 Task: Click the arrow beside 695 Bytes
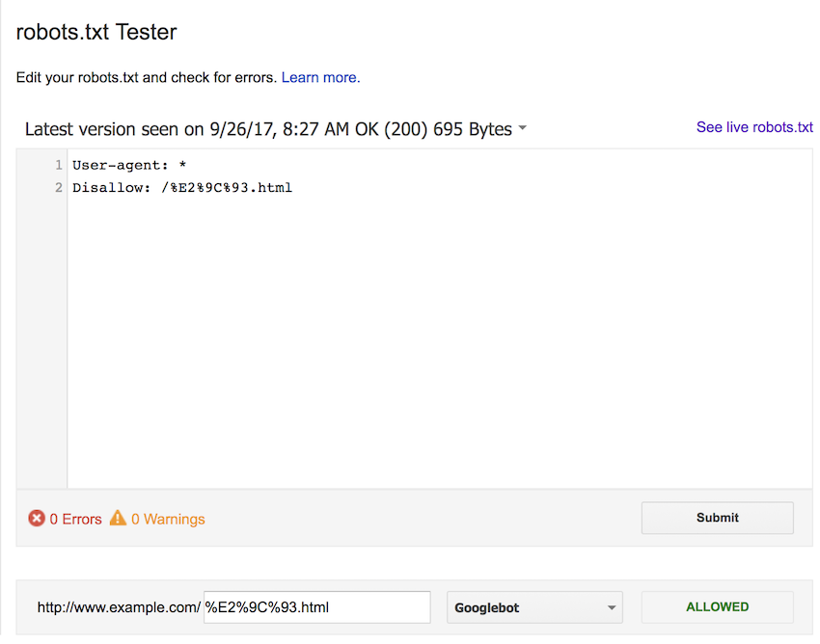pyautogui.click(x=522, y=129)
